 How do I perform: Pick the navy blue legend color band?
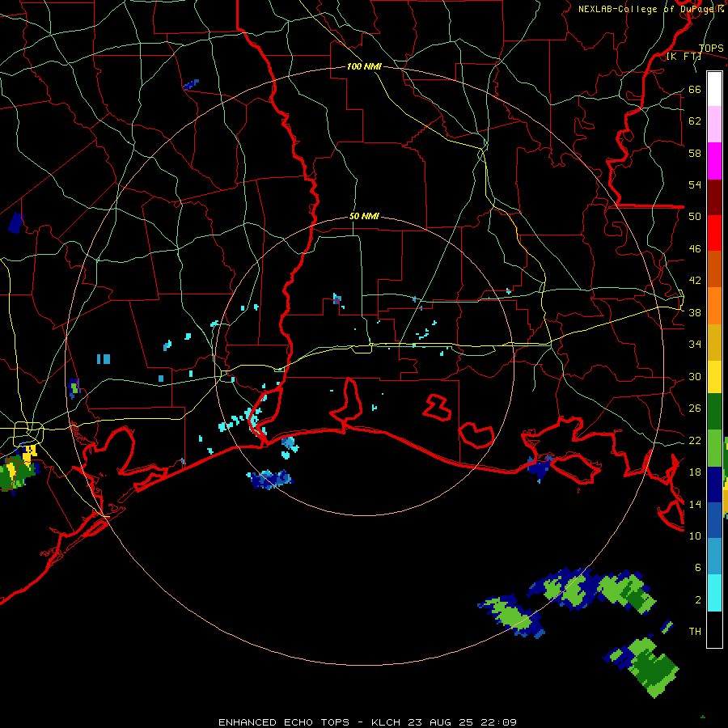click(x=714, y=485)
